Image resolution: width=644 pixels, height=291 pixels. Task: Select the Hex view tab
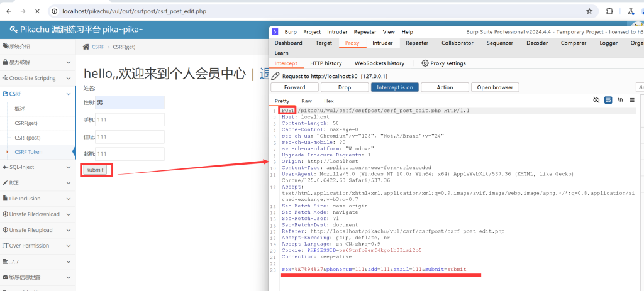coord(329,101)
